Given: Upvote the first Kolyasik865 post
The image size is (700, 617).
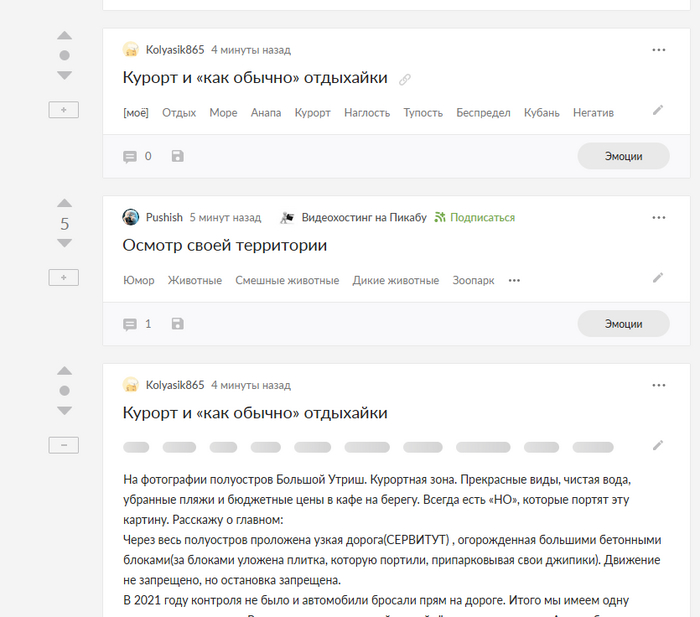Looking at the screenshot, I should click(x=64, y=36).
